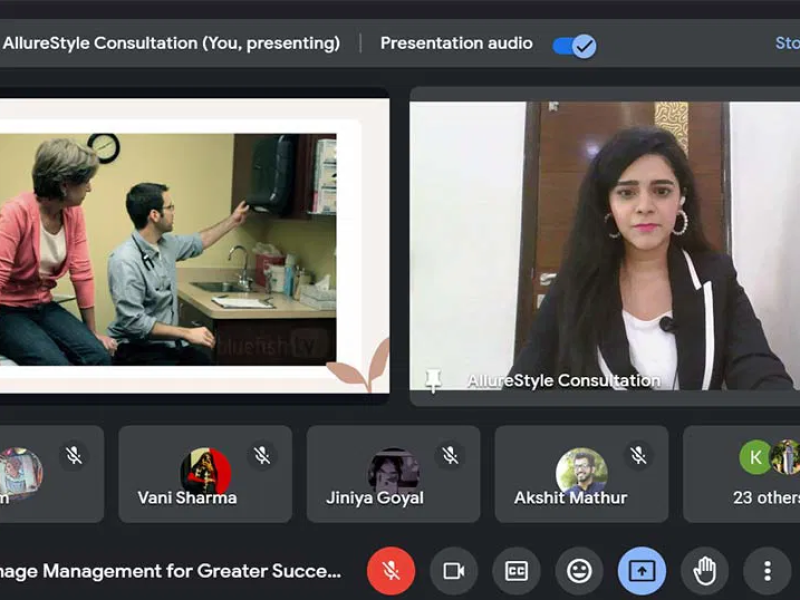Toggle the Presentation audio switch
Image resolution: width=800 pixels, height=600 pixels.
click(574, 46)
